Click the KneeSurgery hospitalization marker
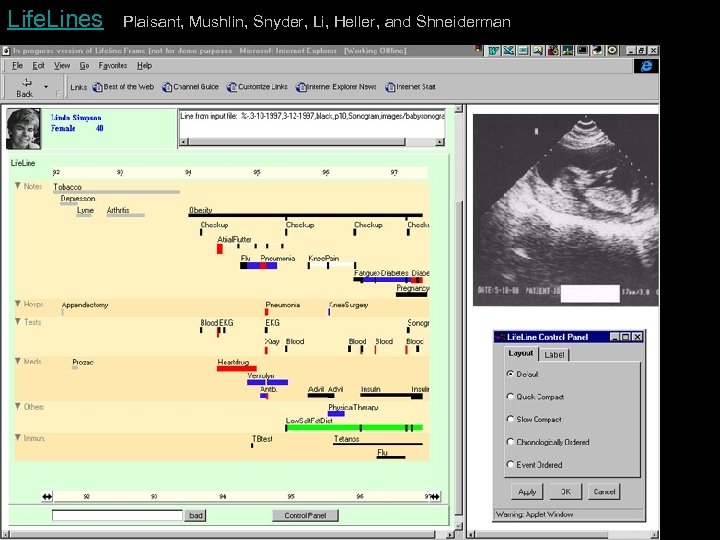This screenshot has width=720, height=540. tap(329, 312)
